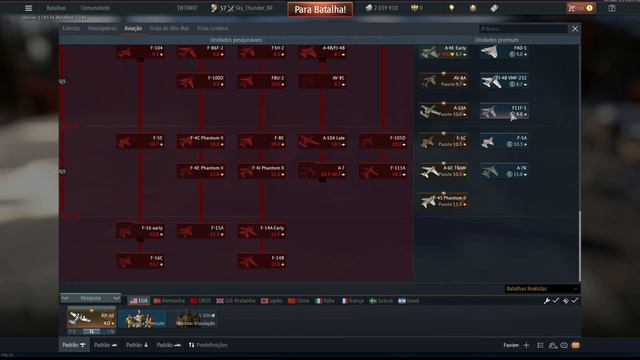Open the squad list icon
Viewport: 640px width, 360px height.
[x=540, y=345]
